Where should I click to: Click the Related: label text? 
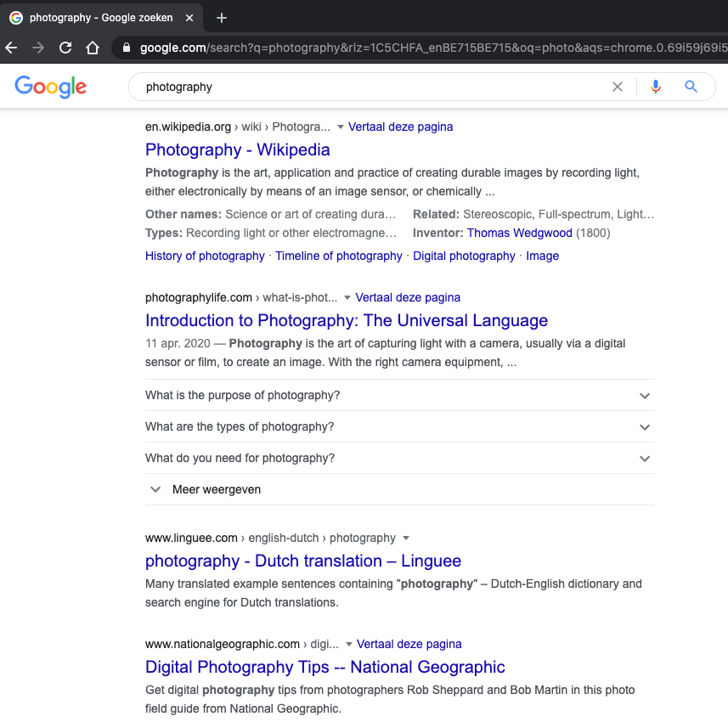[x=436, y=215]
